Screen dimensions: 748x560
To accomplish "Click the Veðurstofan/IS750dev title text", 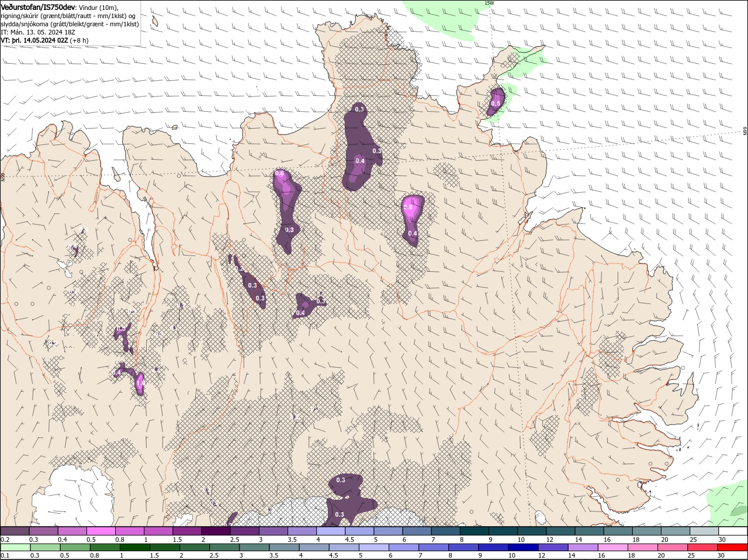I will pos(38,6).
